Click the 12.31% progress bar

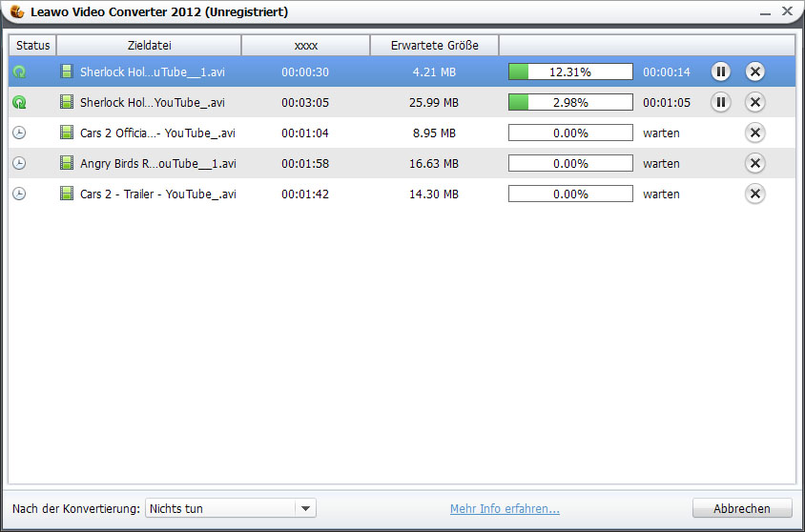coord(570,72)
